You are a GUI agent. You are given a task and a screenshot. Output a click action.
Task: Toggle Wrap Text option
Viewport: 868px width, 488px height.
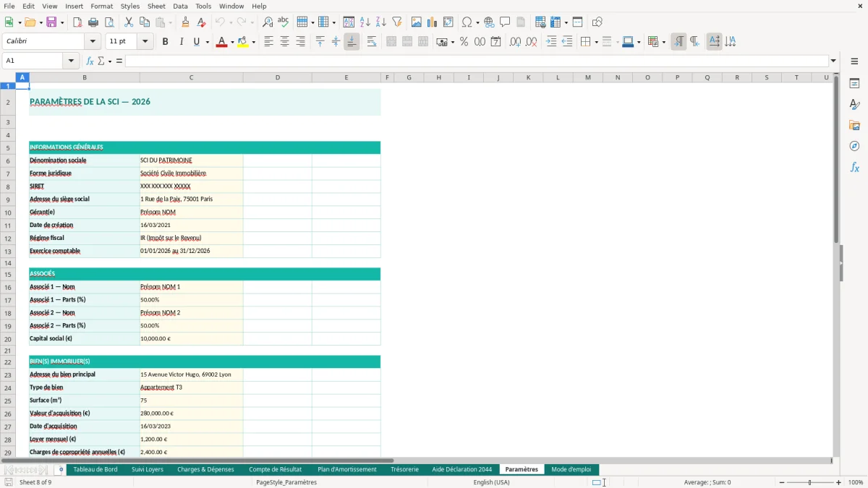coord(372,42)
